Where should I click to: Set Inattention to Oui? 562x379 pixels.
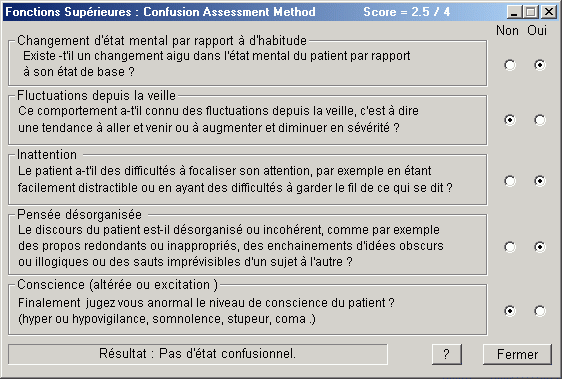[x=540, y=181]
